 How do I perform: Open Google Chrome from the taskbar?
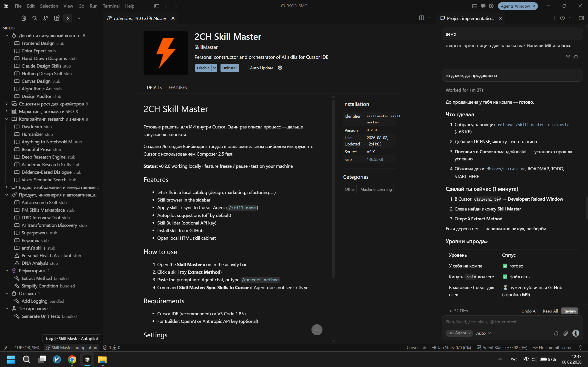[x=72, y=359]
